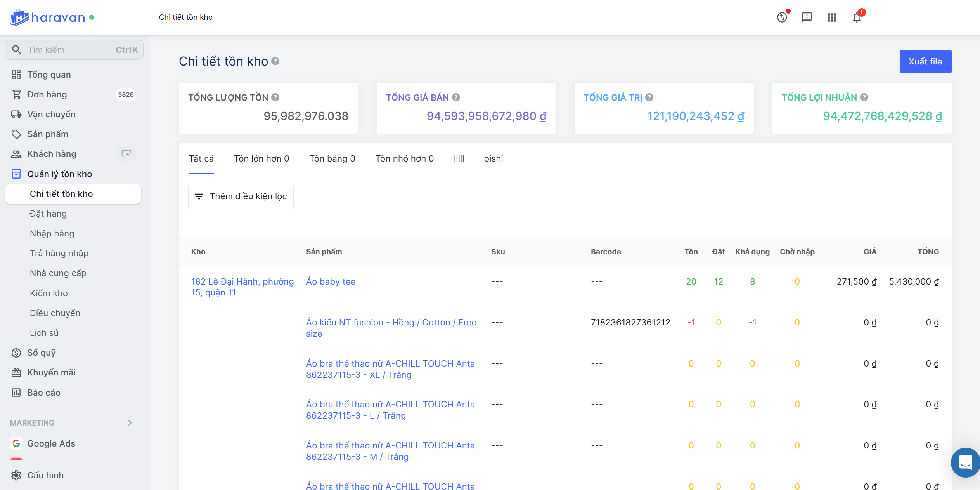Click the Tìm kiếm search field
The width and height of the screenshot is (980, 490).
tap(74, 50)
